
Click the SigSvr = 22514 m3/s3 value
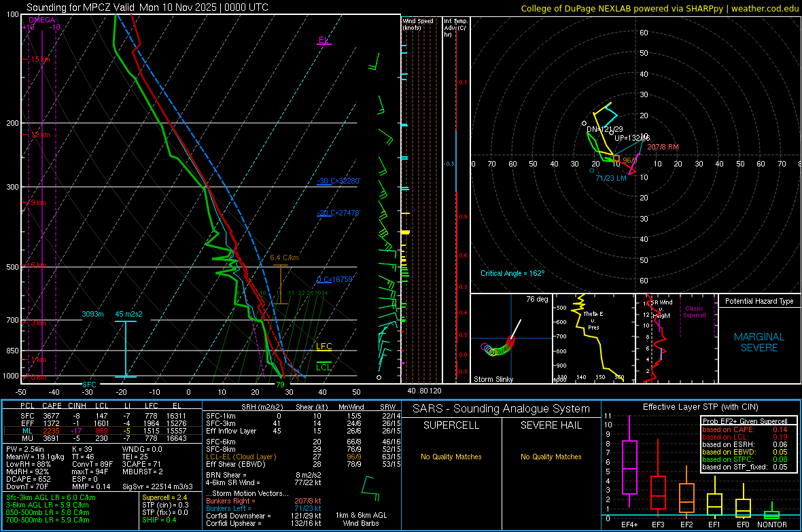(x=158, y=487)
